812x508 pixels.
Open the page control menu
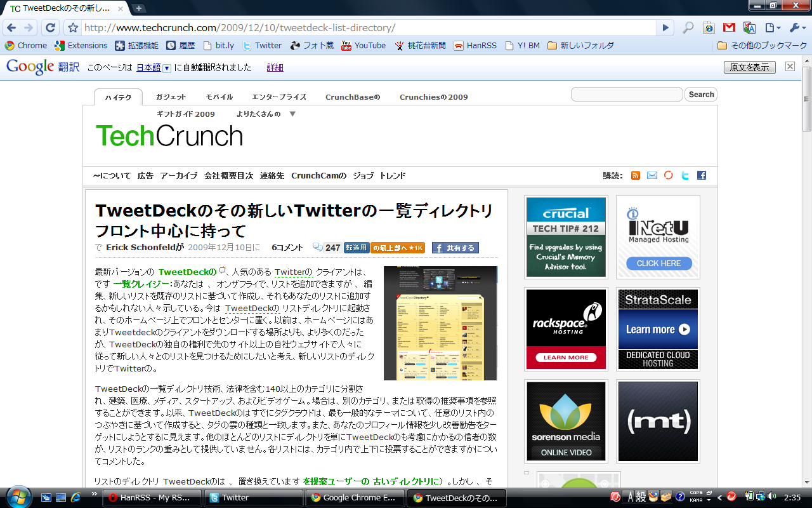pos(772,28)
